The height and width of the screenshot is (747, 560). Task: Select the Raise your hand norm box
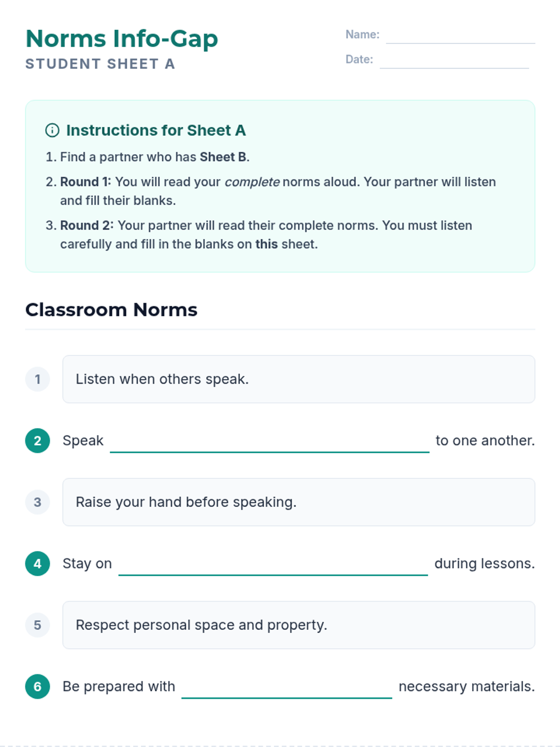click(x=299, y=502)
